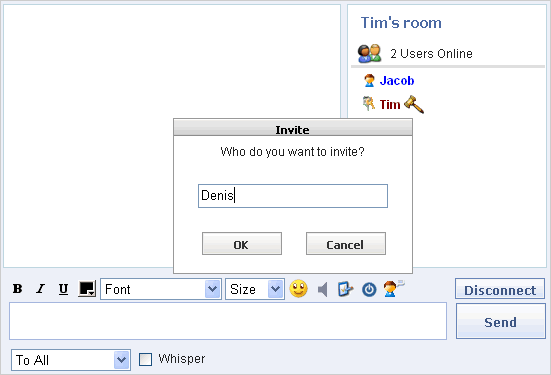
Task: Confirm the invite with OK
Action: point(242,244)
